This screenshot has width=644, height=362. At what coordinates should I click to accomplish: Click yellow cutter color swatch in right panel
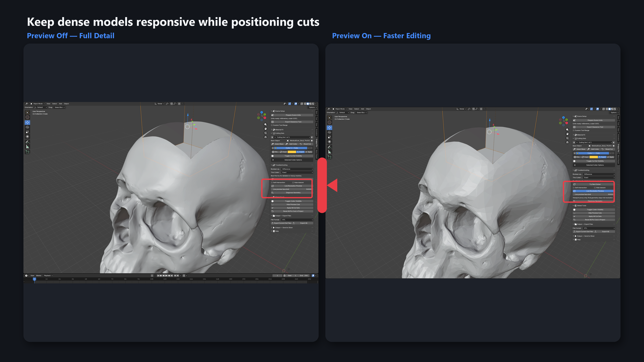[594, 157]
